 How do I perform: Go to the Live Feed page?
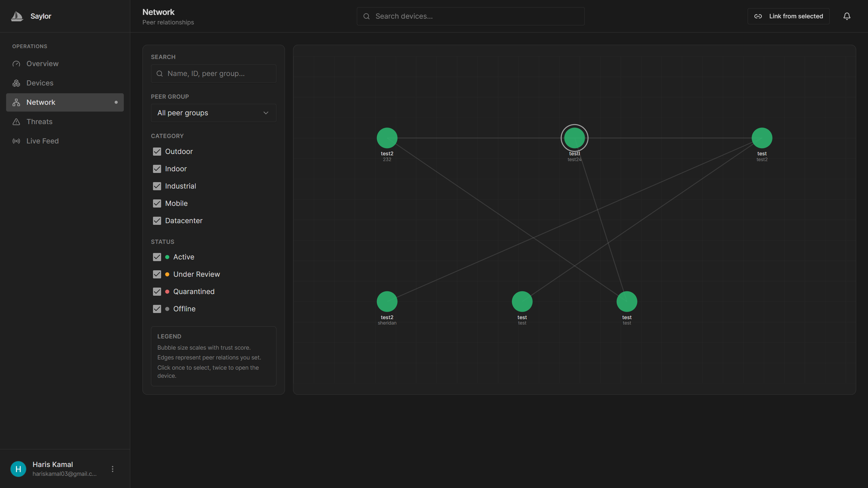tap(42, 141)
